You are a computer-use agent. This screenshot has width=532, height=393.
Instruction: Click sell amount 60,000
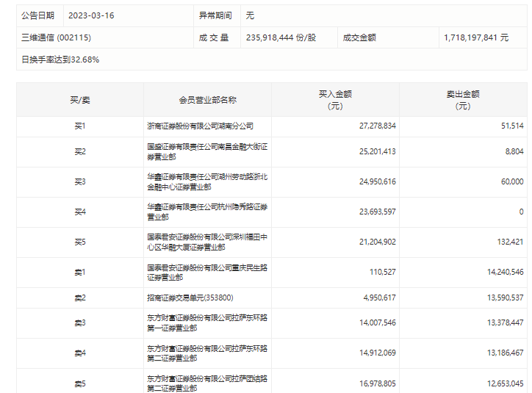[x=512, y=181]
